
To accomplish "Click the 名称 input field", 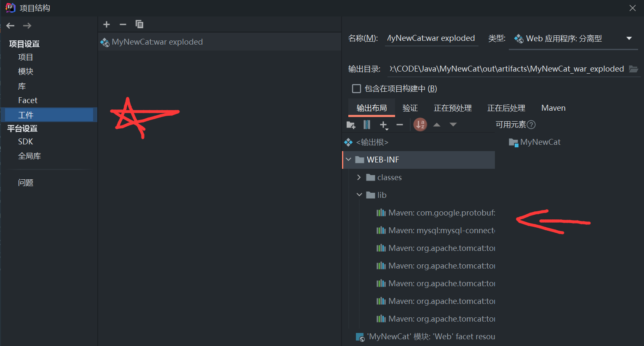I will (x=432, y=38).
